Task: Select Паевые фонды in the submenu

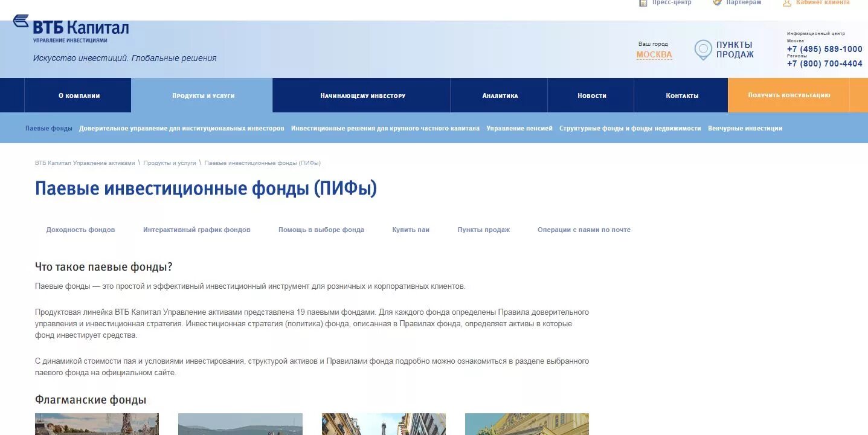Action: pos(49,128)
